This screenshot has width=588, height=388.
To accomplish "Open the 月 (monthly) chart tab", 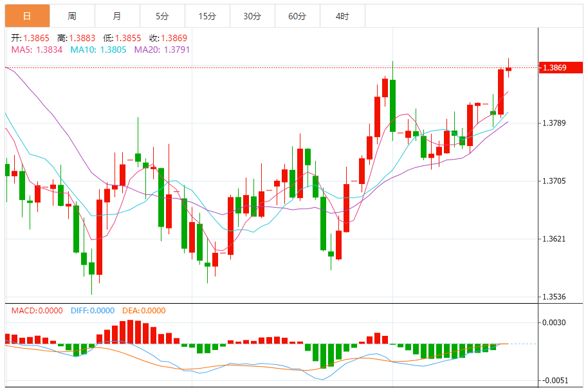I will pos(117,16).
